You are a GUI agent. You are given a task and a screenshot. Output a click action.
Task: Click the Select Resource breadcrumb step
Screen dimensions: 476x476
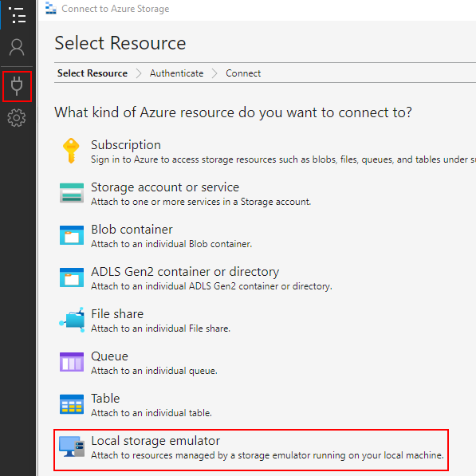click(92, 73)
